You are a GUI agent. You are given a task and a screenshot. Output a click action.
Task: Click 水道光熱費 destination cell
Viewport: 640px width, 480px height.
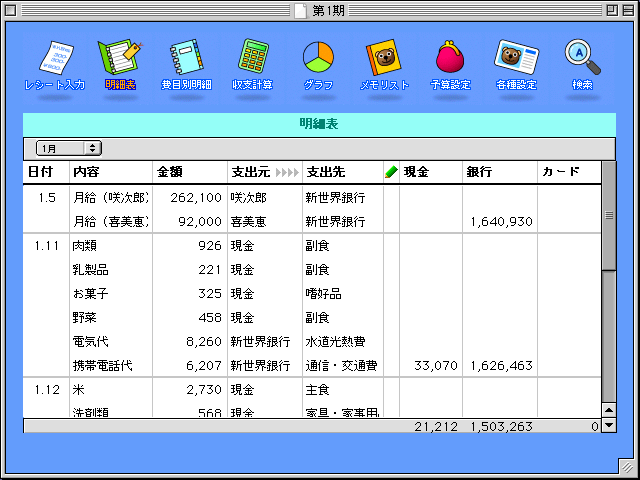(336, 342)
